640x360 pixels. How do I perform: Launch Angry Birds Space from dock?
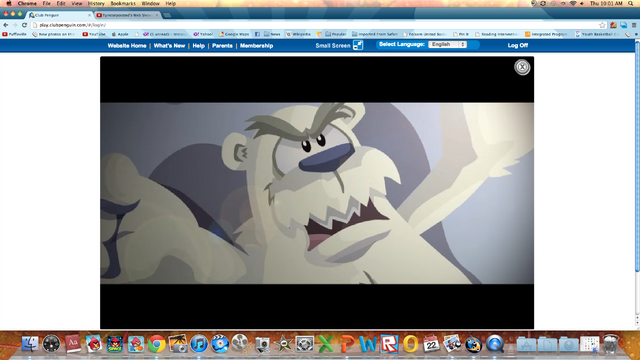point(115,344)
